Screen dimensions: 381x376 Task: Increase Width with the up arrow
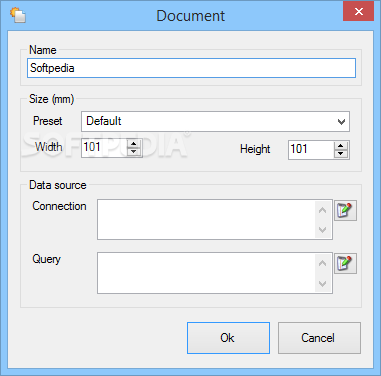pos(134,144)
